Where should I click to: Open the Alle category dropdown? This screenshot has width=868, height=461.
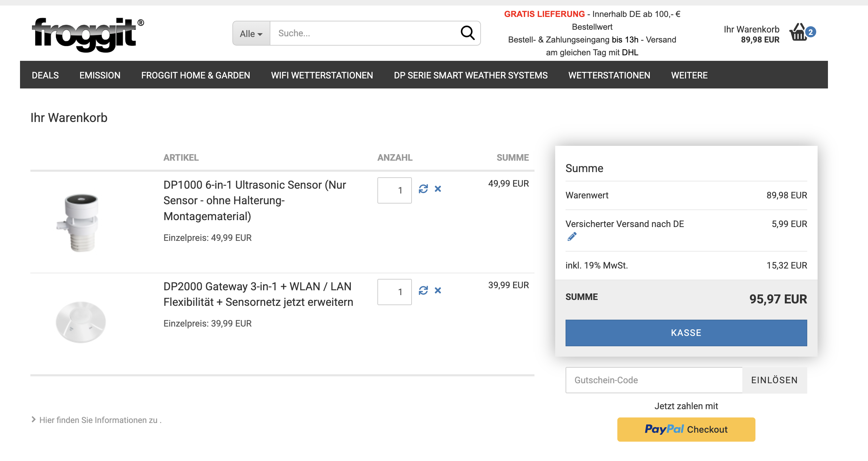(251, 34)
